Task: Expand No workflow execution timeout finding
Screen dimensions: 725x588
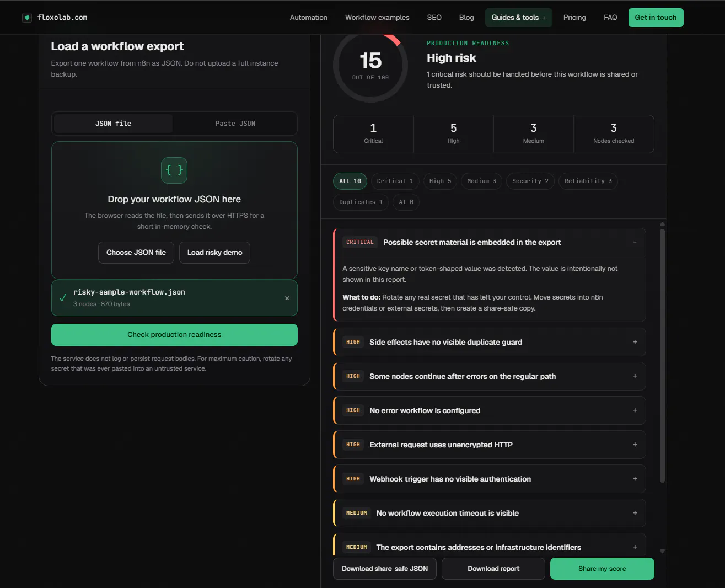Action: click(x=635, y=513)
